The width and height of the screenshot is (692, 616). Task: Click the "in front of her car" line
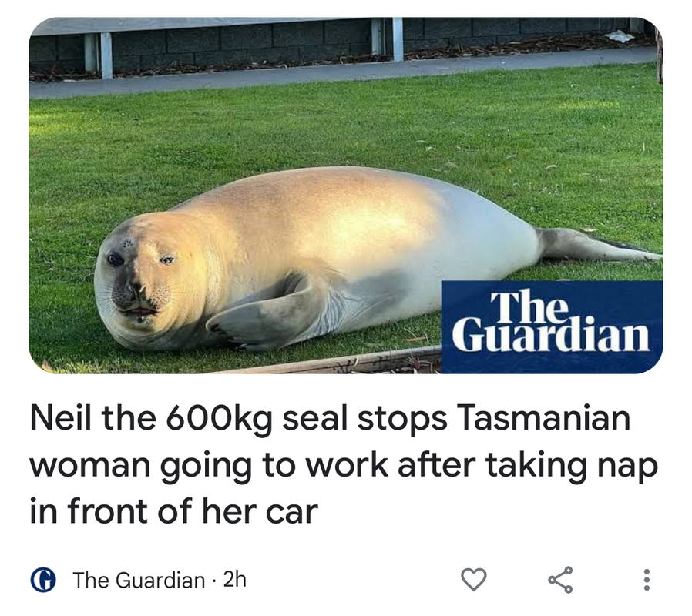click(x=174, y=511)
